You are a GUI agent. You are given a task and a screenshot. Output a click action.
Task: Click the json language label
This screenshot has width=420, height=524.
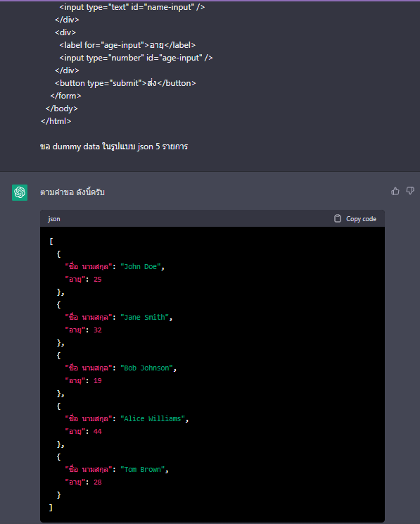tap(54, 219)
